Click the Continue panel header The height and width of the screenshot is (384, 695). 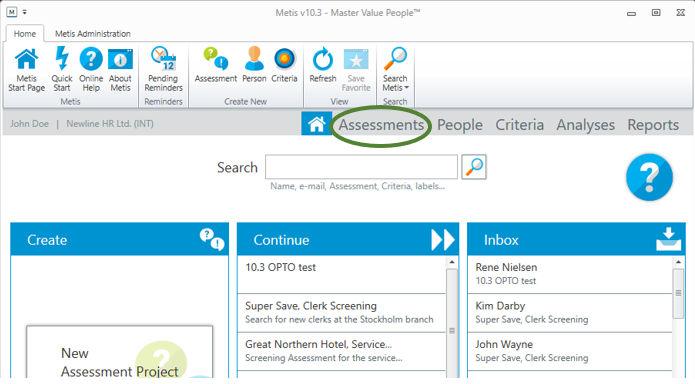point(348,239)
